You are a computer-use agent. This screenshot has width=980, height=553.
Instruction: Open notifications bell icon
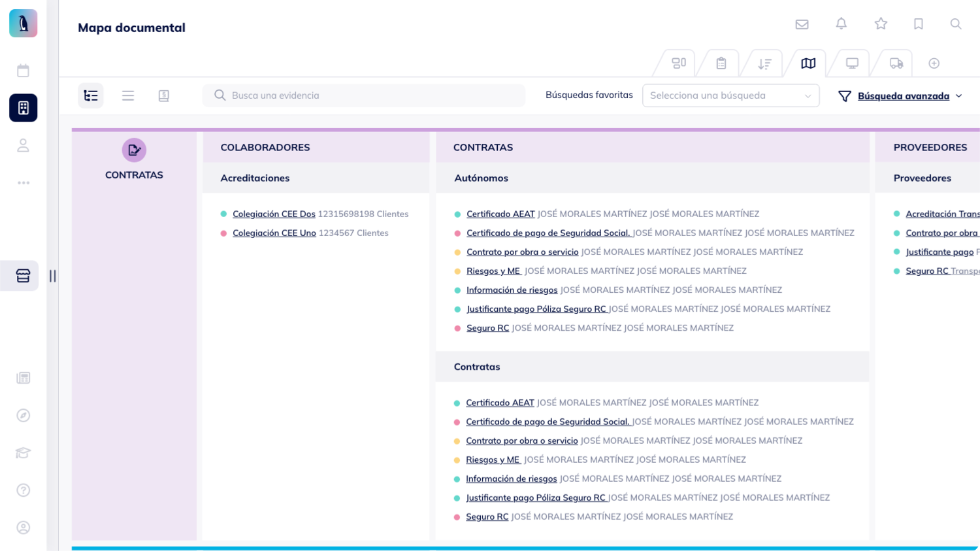[841, 24]
